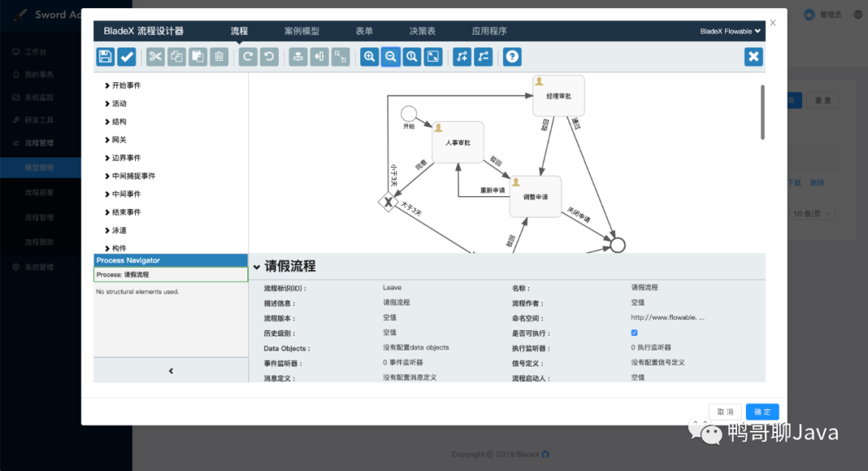The width and height of the screenshot is (868, 471).
Task: Click the canvas vertical scrollbar
Action: pos(762,112)
